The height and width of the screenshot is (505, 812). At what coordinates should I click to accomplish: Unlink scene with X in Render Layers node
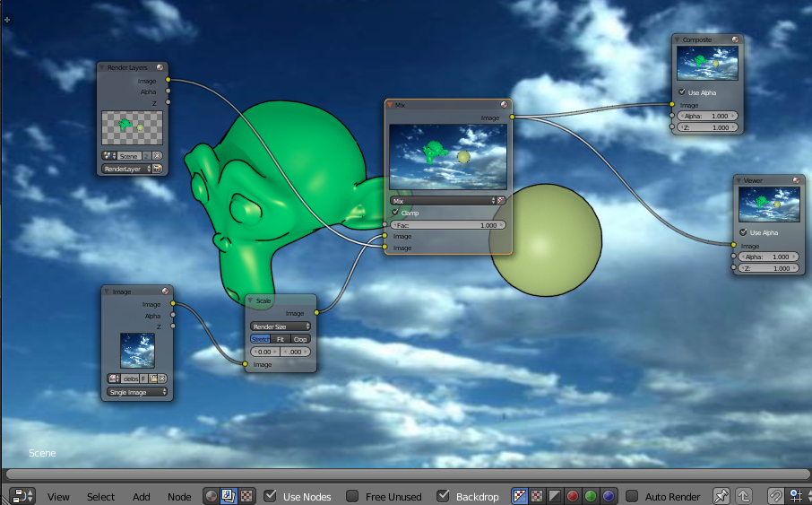pos(158,155)
